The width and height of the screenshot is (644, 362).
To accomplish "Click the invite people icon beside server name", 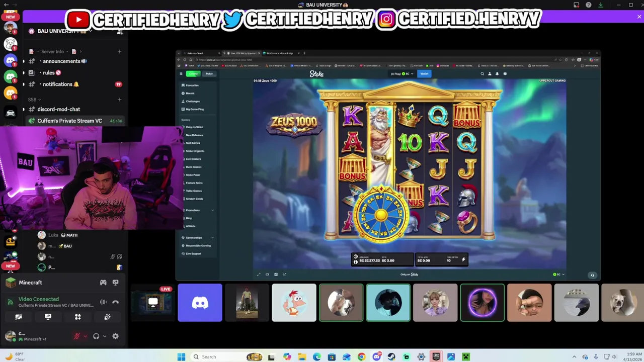I will (120, 32).
